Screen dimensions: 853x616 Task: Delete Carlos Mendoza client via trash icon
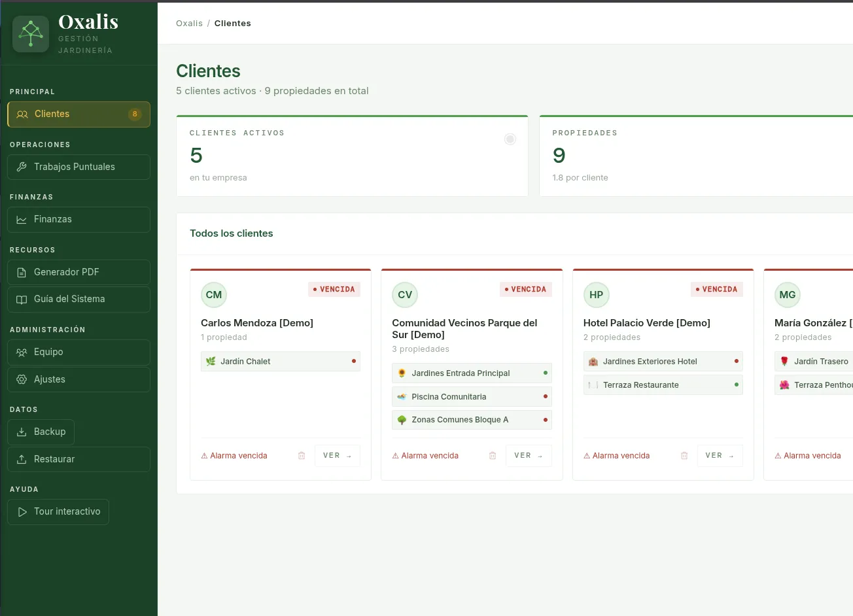click(x=302, y=456)
